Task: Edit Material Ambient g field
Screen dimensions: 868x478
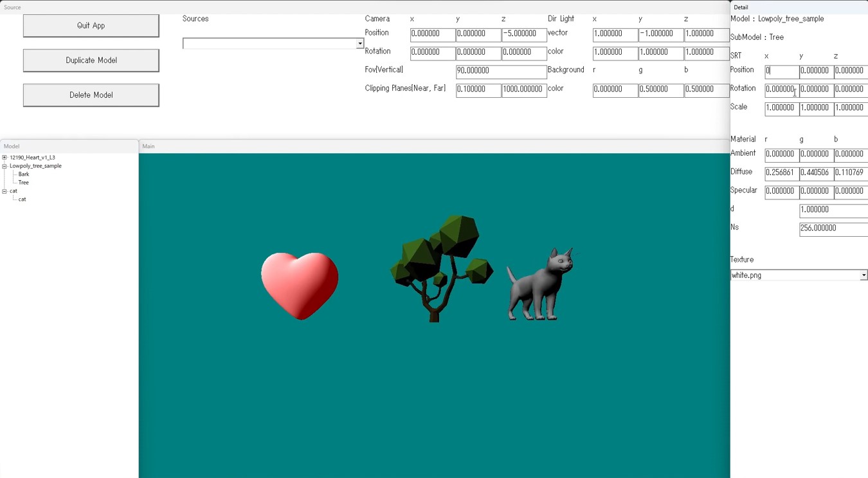Action: click(817, 155)
